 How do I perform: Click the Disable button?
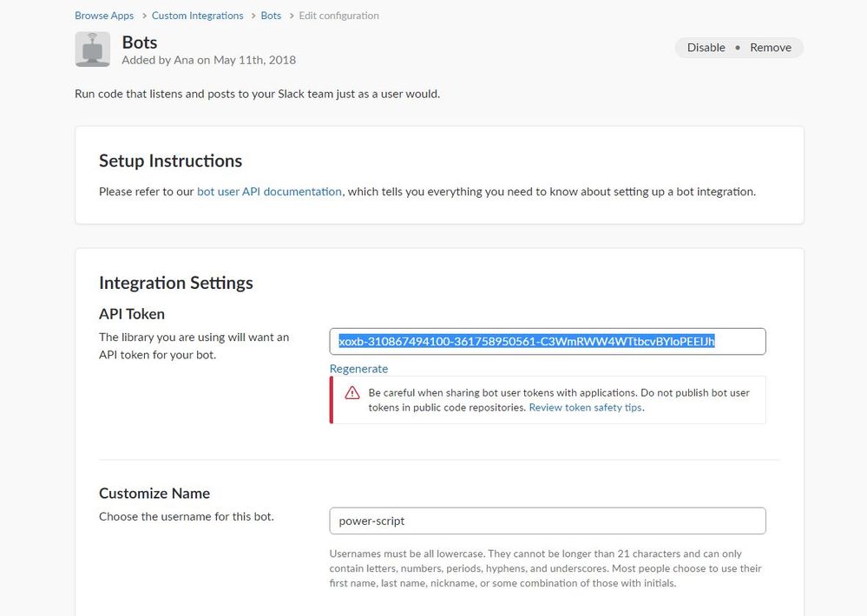pos(706,48)
